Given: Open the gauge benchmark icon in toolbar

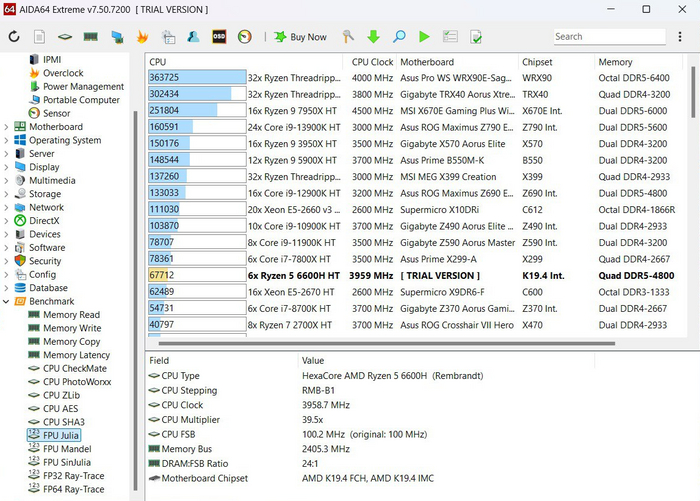Looking at the screenshot, I should coord(245,37).
